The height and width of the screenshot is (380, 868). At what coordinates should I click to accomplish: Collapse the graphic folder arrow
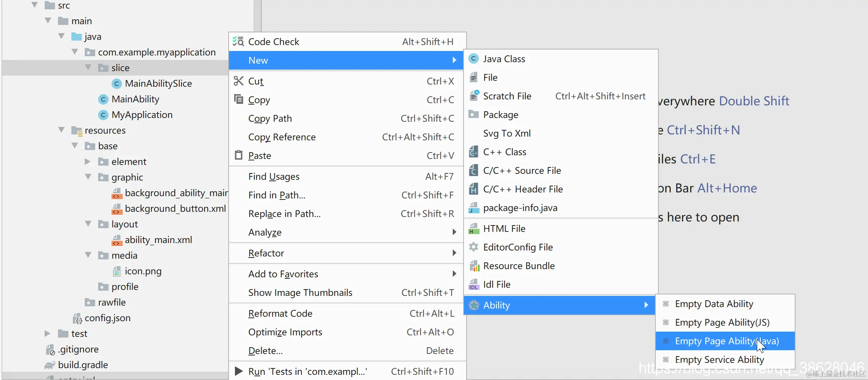click(88, 177)
